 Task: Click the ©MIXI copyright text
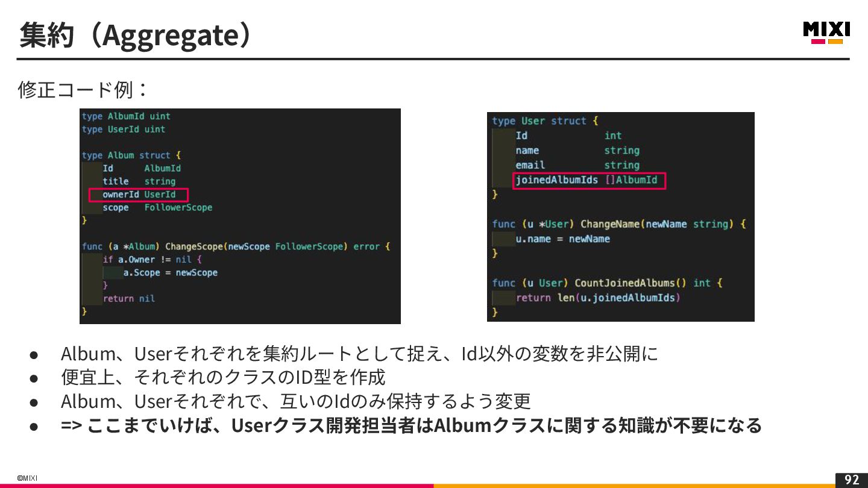click(x=27, y=478)
